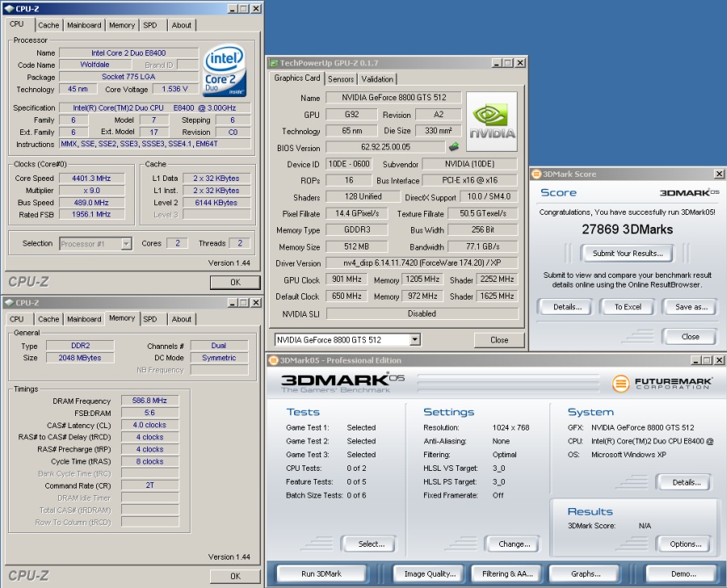Click the NVIDIA SLI Disabled field

(422, 314)
